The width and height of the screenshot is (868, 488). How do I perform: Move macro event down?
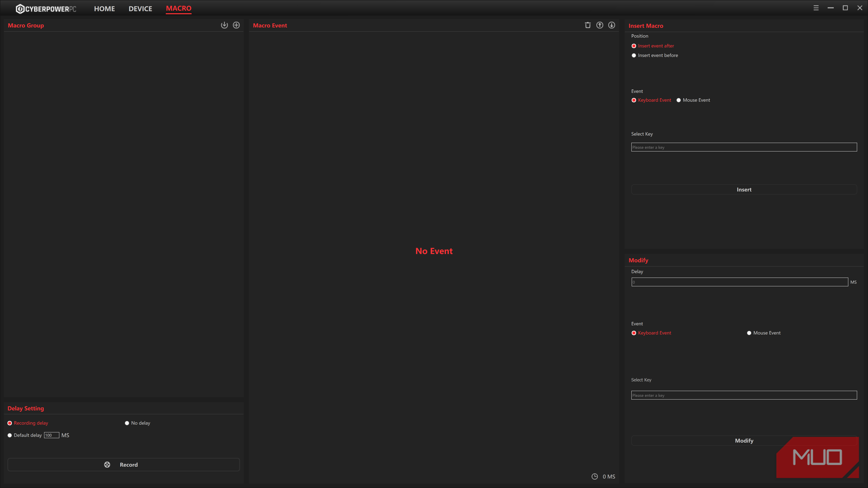point(611,25)
